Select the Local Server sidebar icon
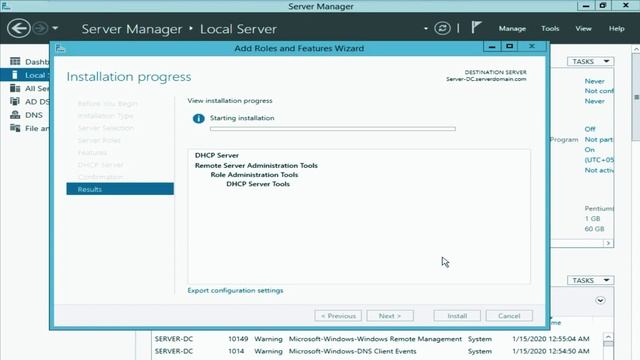 tap(15, 75)
